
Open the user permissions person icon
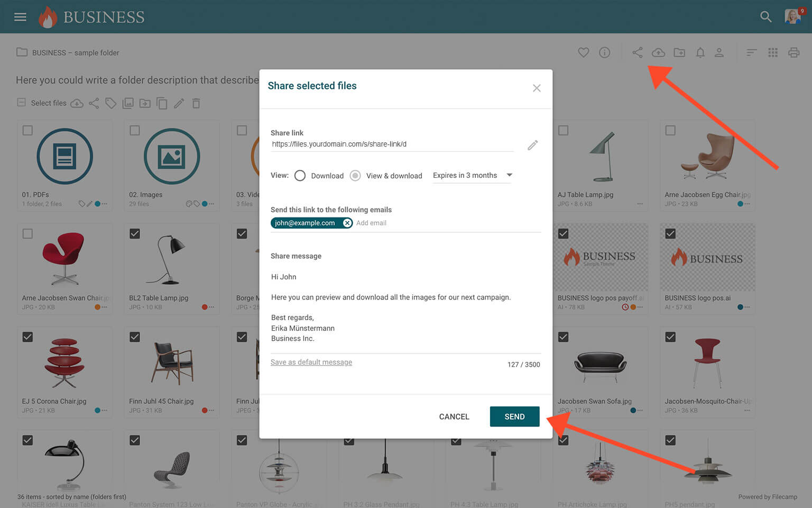719,52
